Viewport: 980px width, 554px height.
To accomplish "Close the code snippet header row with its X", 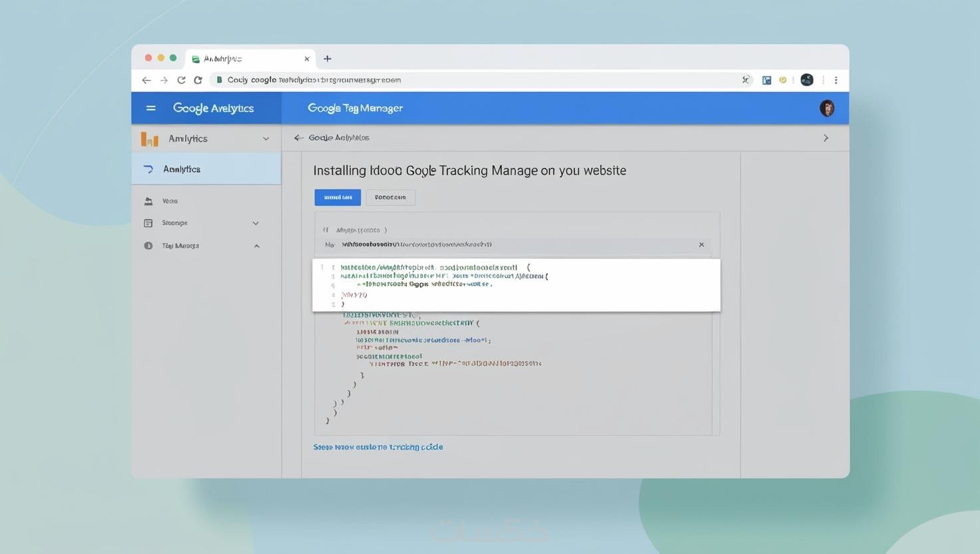I will click(x=701, y=244).
